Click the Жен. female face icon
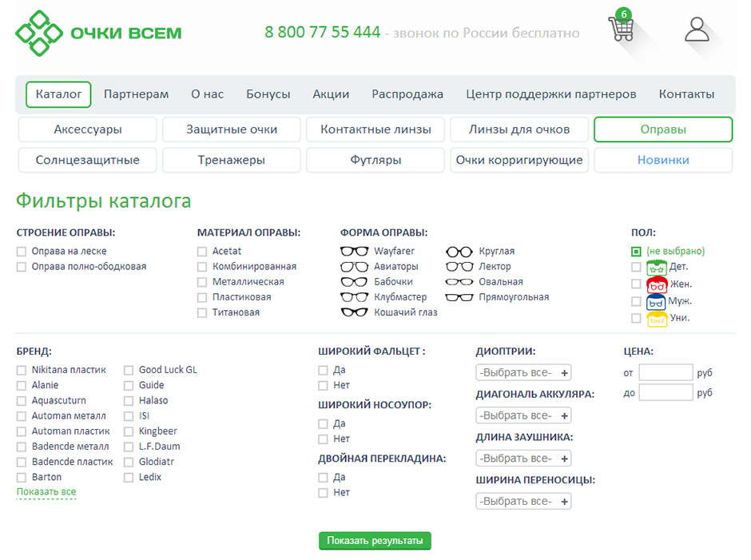 coord(657,284)
